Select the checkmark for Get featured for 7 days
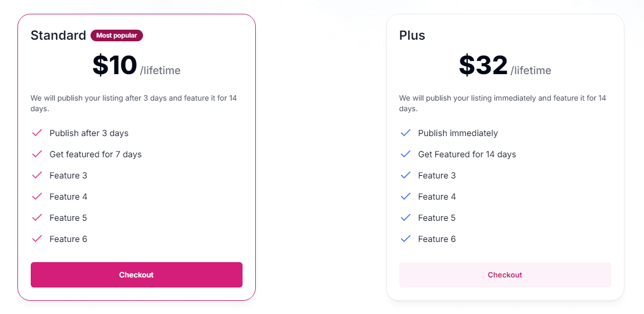This screenshot has height=314, width=644. coord(37,154)
